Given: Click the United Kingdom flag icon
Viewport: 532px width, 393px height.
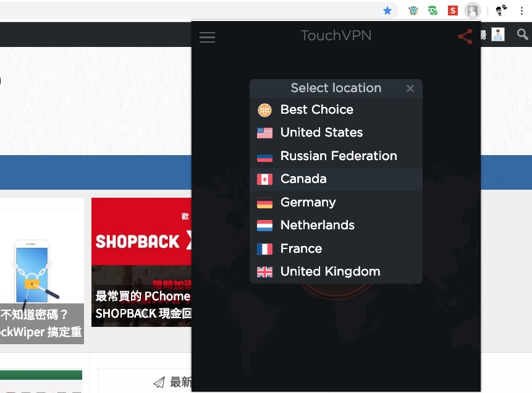Looking at the screenshot, I should (264, 272).
